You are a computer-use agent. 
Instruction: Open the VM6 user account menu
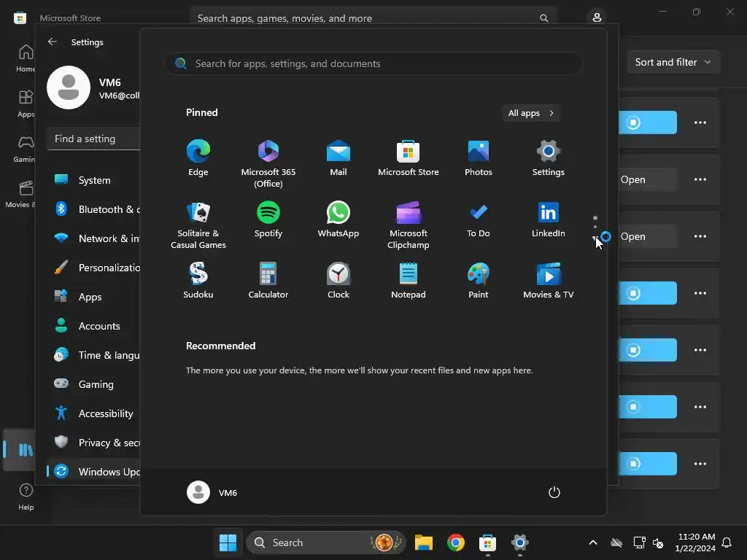point(212,492)
